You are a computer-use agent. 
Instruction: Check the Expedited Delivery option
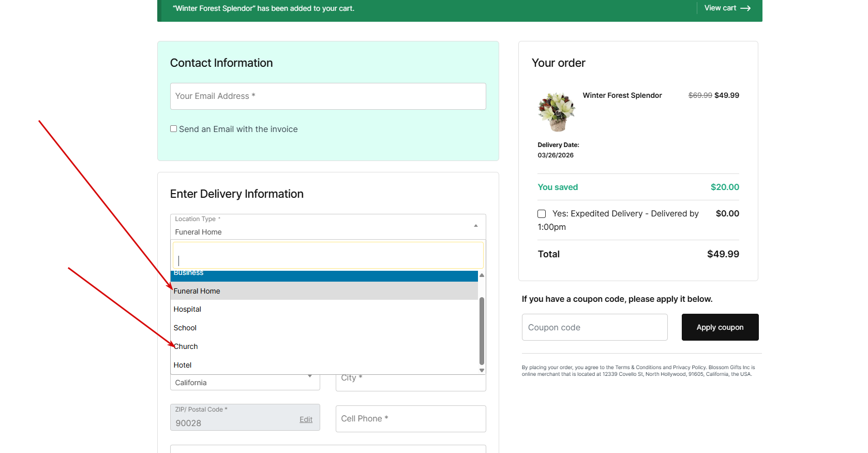pos(542,214)
